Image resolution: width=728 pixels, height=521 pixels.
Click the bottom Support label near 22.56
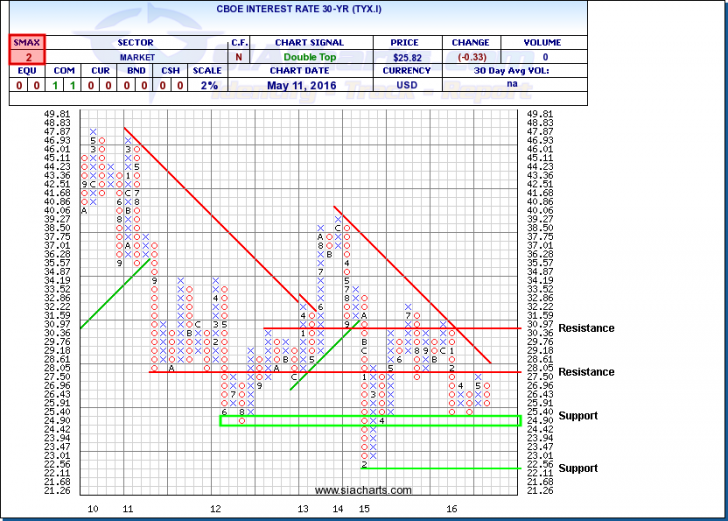pos(578,468)
